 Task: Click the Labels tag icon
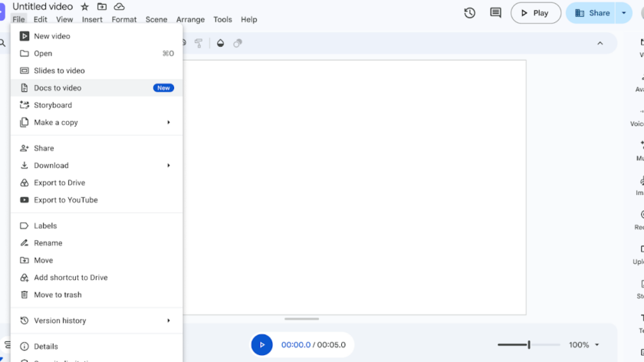tap(25, 226)
